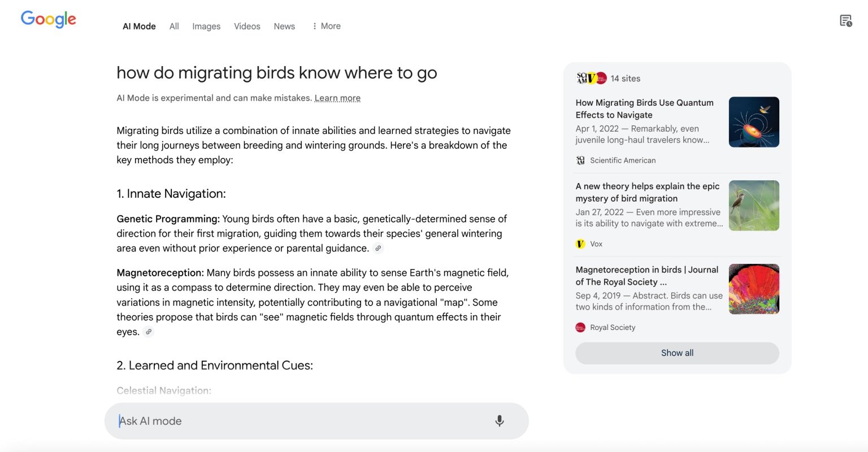Image resolution: width=868 pixels, height=452 pixels.
Task: Click the Royal Society article thumbnail
Action: click(754, 289)
